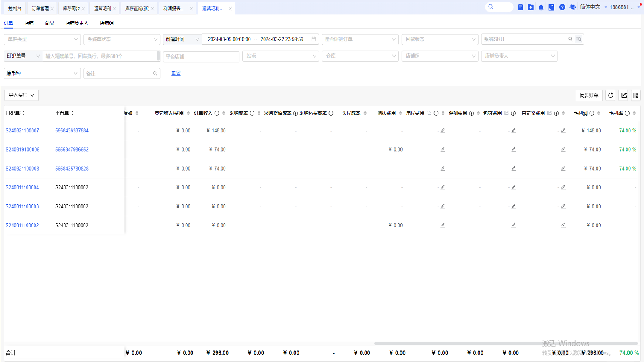Screen dimensions: 644x362
Task: Edit 尾程费用 pencil for order S240321100007
Action: pyautogui.click(x=443, y=130)
